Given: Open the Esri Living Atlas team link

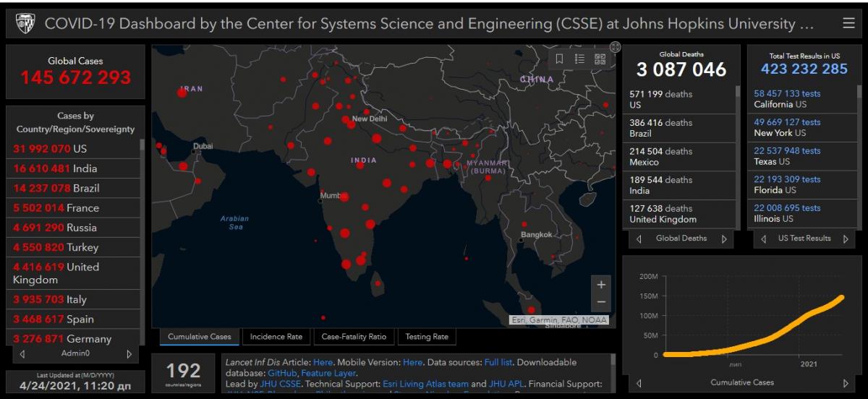Looking at the screenshot, I should coord(426,384).
